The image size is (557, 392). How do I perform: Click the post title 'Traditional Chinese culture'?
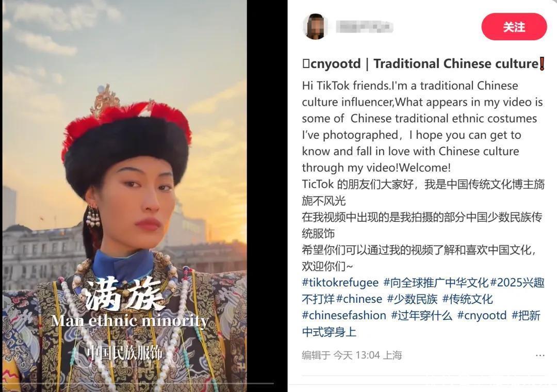click(x=456, y=63)
